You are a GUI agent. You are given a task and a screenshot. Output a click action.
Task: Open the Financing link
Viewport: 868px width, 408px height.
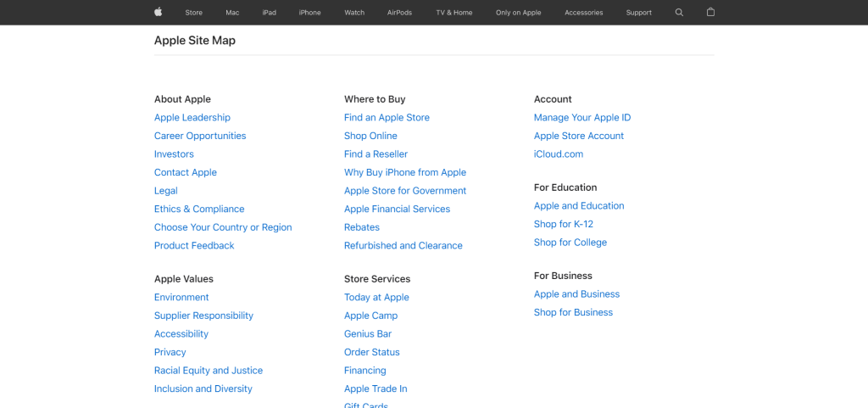364,371
